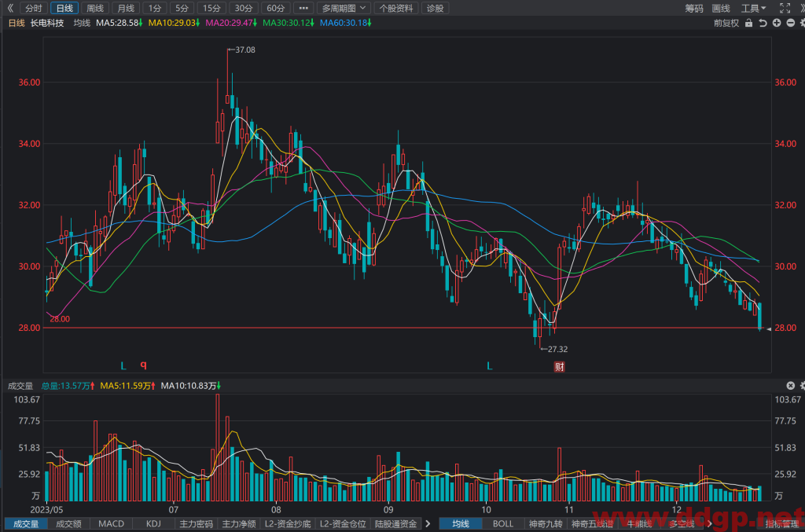
Task: Open the more periods ellipsis button
Action: pyautogui.click(x=303, y=8)
